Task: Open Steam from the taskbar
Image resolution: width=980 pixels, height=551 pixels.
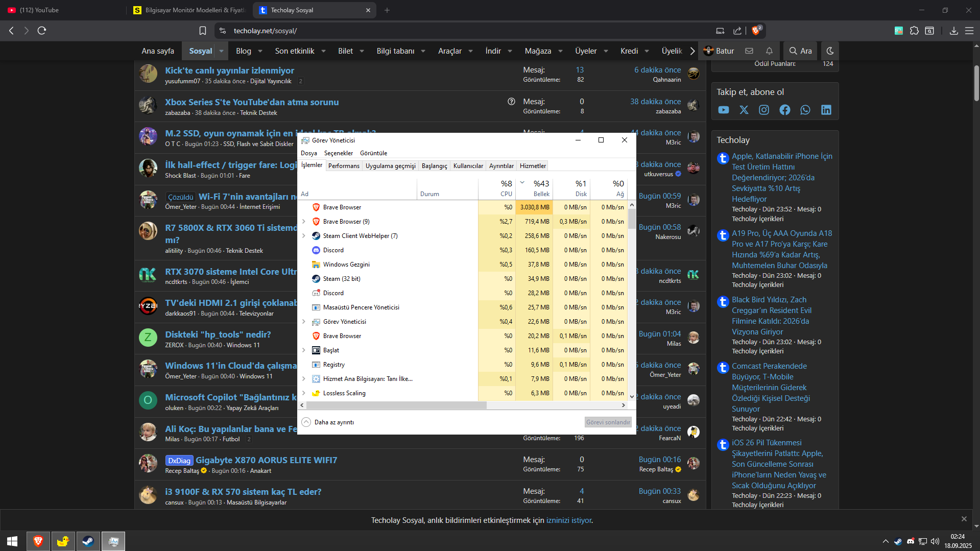Action: 88,541
